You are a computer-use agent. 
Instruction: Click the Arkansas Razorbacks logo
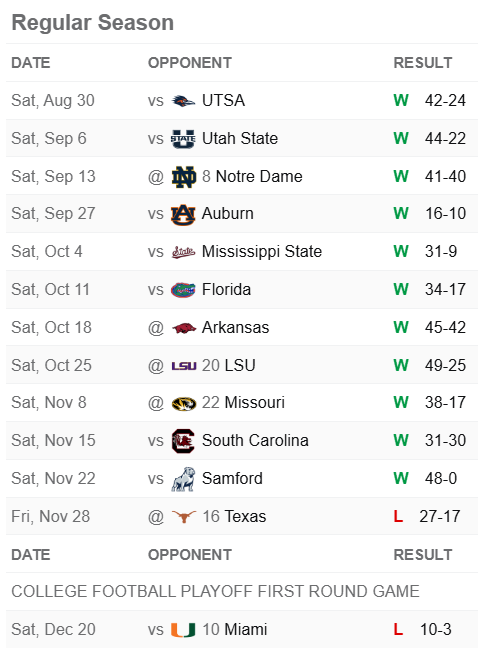(183, 328)
